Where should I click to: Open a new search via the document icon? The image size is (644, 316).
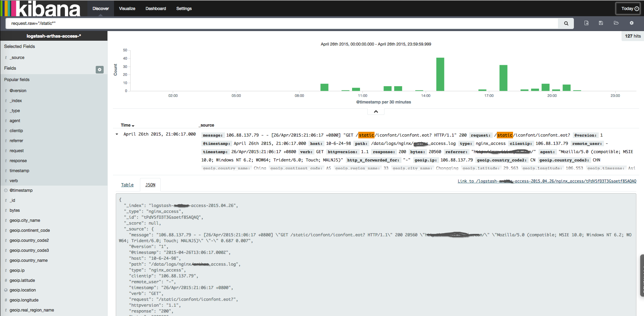586,23
